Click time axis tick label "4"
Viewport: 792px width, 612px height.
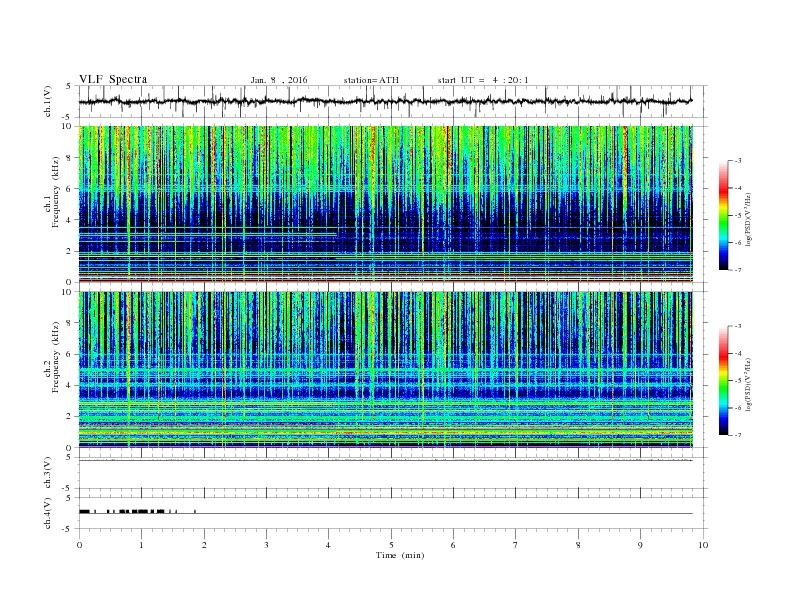(x=329, y=545)
